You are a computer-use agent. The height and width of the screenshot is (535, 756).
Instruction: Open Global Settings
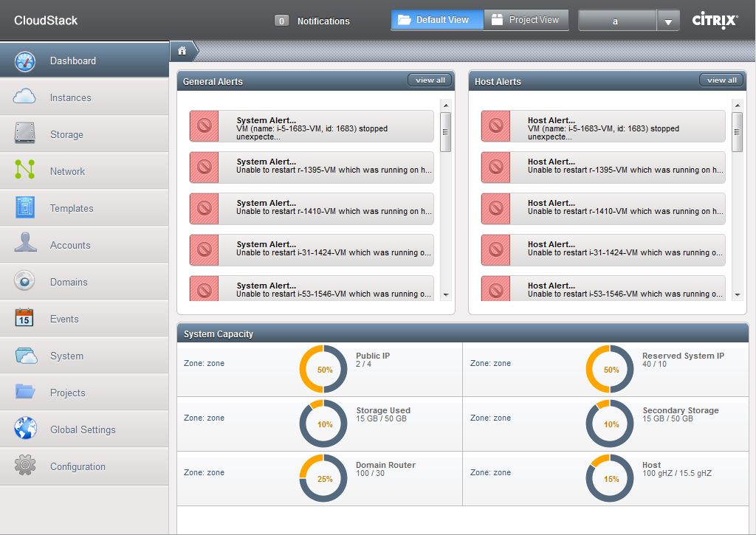84,429
